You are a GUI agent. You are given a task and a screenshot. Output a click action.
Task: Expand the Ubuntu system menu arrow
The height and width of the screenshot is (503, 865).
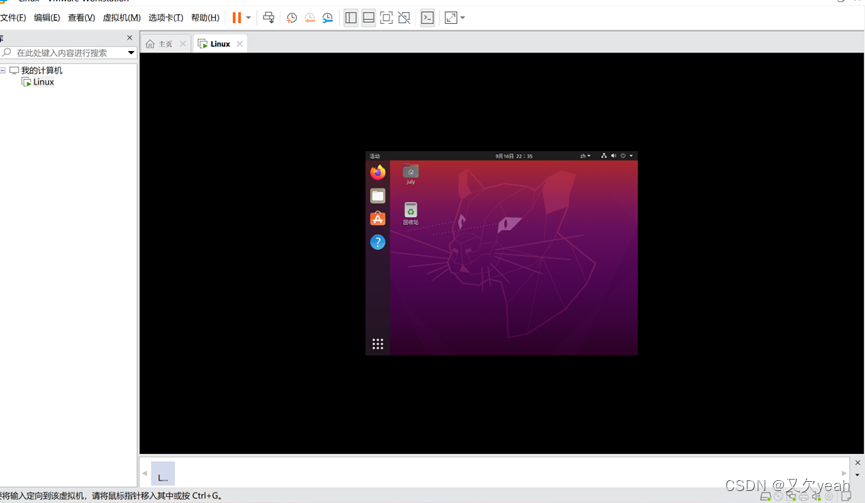631,156
